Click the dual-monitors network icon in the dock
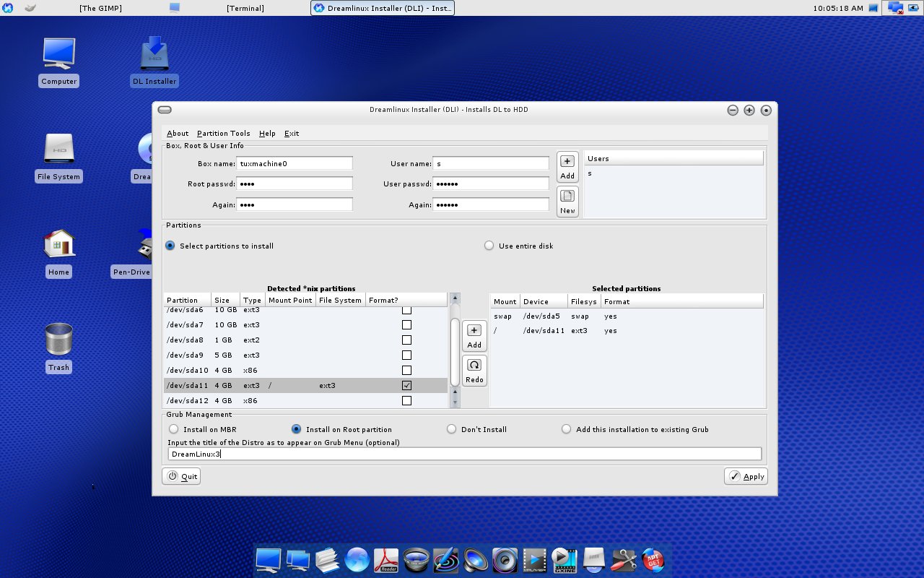924x578 pixels. click(x=298, y=560)
